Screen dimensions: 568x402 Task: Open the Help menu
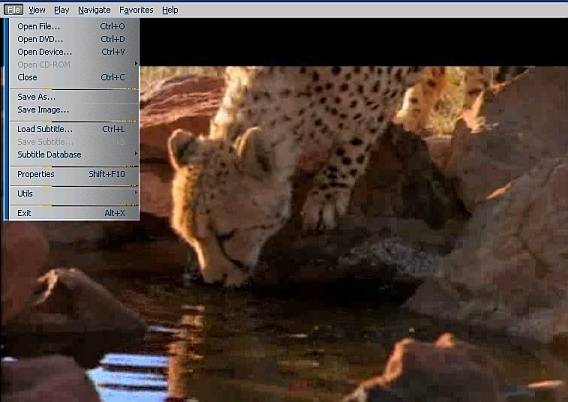coord(170,10)
